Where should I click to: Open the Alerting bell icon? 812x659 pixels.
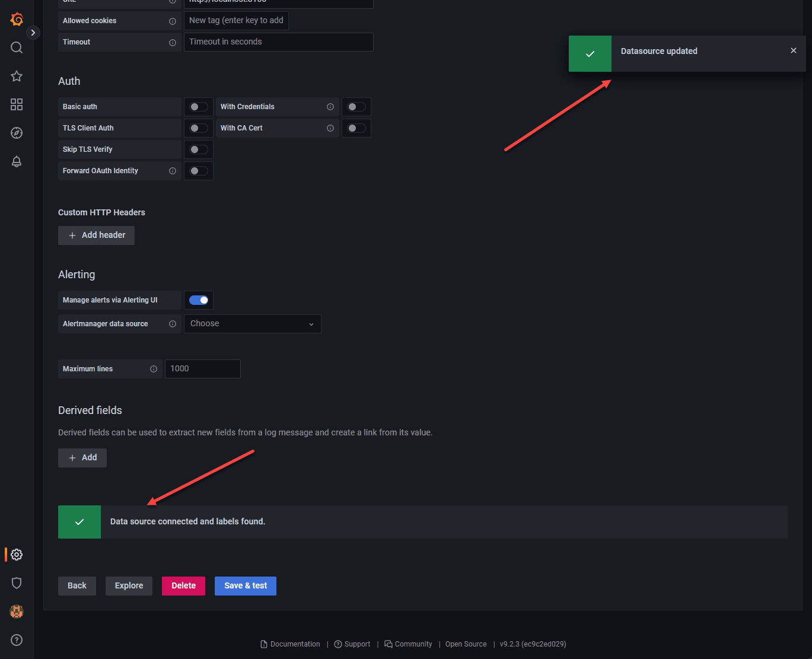coord(17,161)
